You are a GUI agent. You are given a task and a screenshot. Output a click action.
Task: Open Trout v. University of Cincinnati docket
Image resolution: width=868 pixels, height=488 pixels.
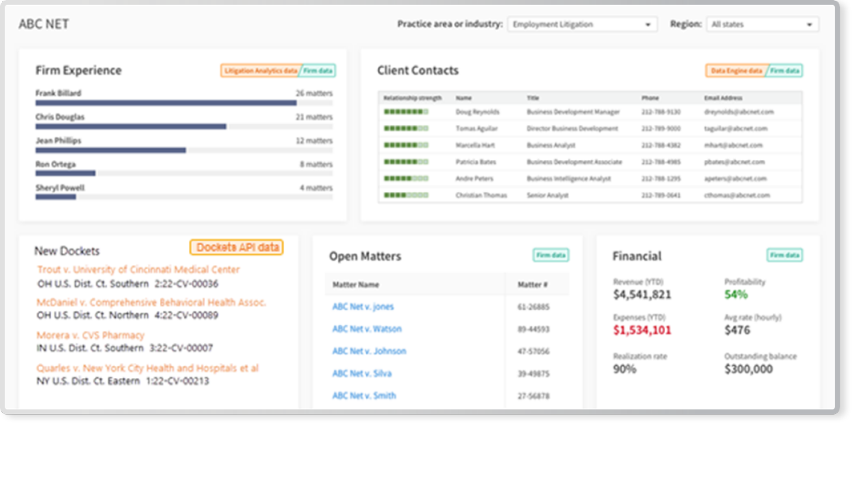138,269
